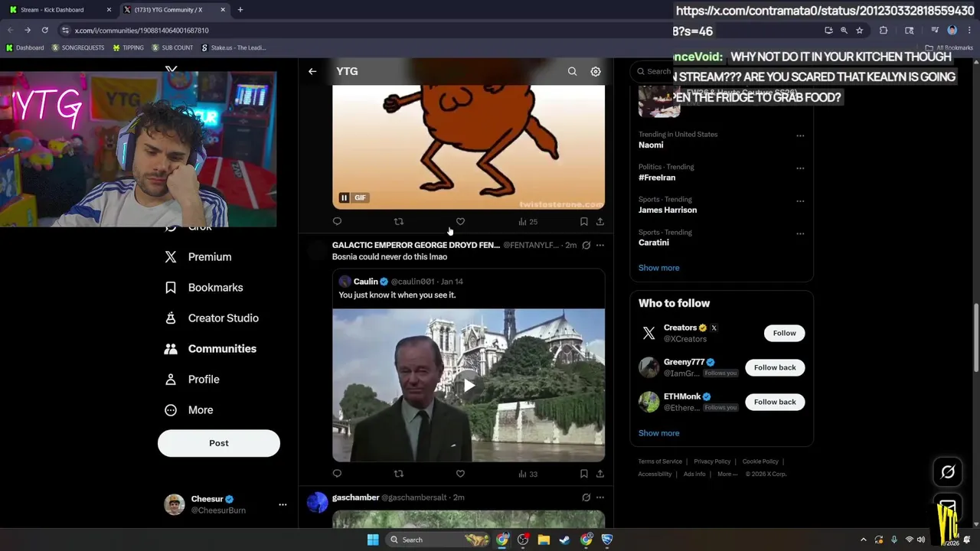The height and width of the screenshot is (551, 980).
Task: Open TIPPING bookmark
Action: 128,47
